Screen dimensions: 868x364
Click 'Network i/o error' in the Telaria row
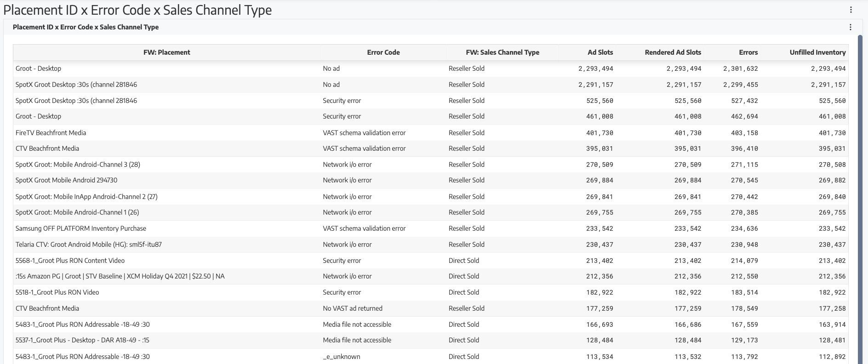(347, 245)
